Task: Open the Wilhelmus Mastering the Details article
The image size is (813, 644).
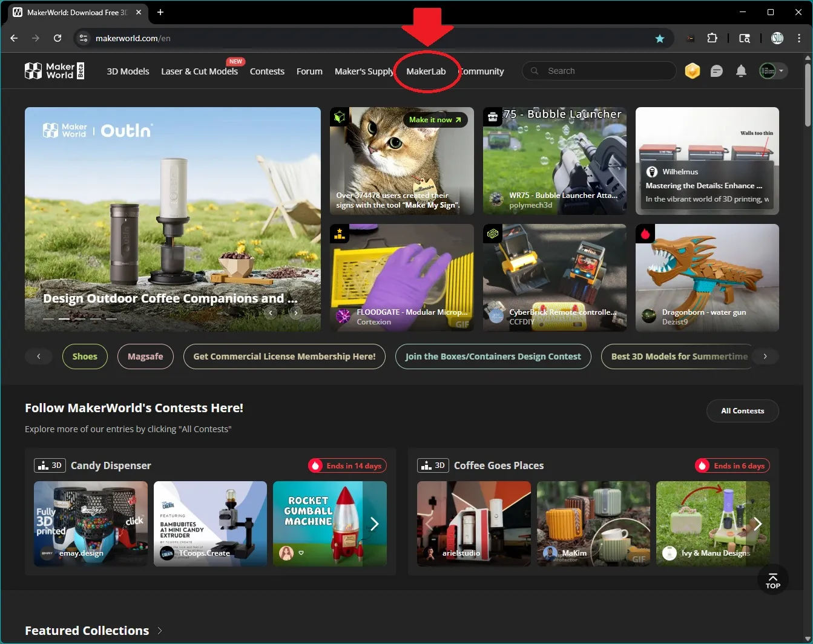Action: (707, 161)
